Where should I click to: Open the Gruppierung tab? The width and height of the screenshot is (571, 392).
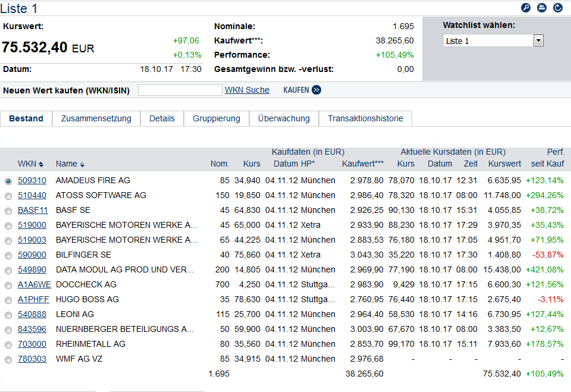coord(217,118)
